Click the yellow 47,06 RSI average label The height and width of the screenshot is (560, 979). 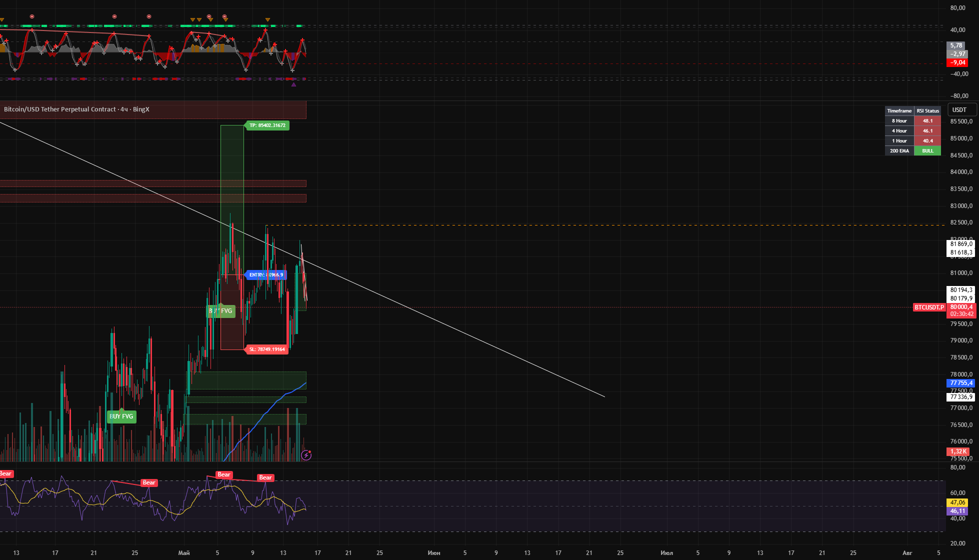click(x=957, y=502)
